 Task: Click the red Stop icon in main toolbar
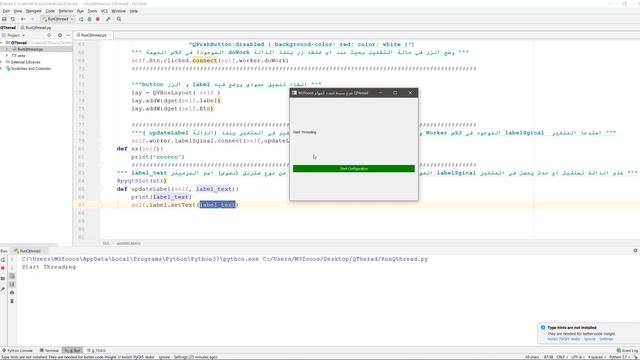tap(98, 19)
